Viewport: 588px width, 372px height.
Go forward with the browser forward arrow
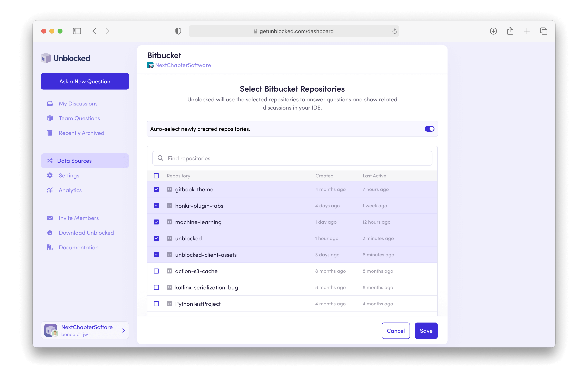tap(107, 31)
